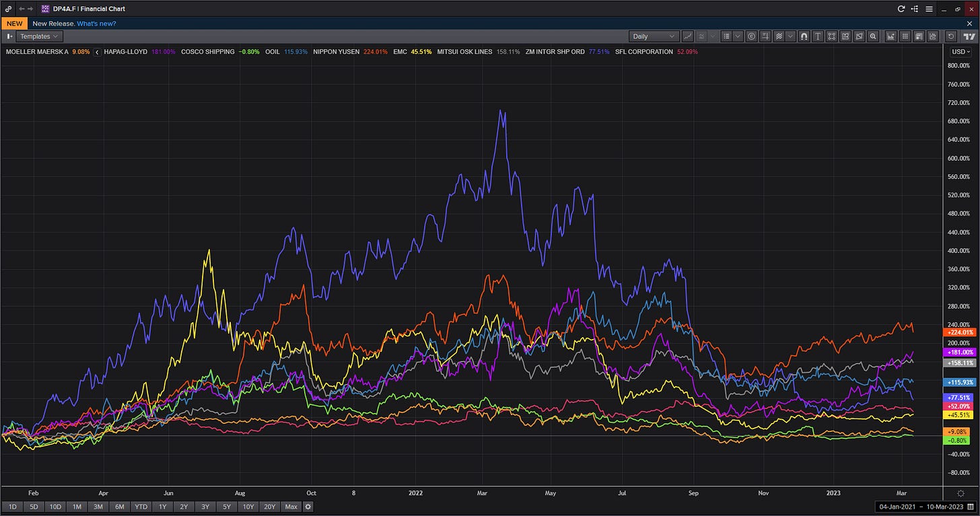Screen dimensions: 980x516
Task: Click the layout panels icon
Action: (x=918, y=36)
